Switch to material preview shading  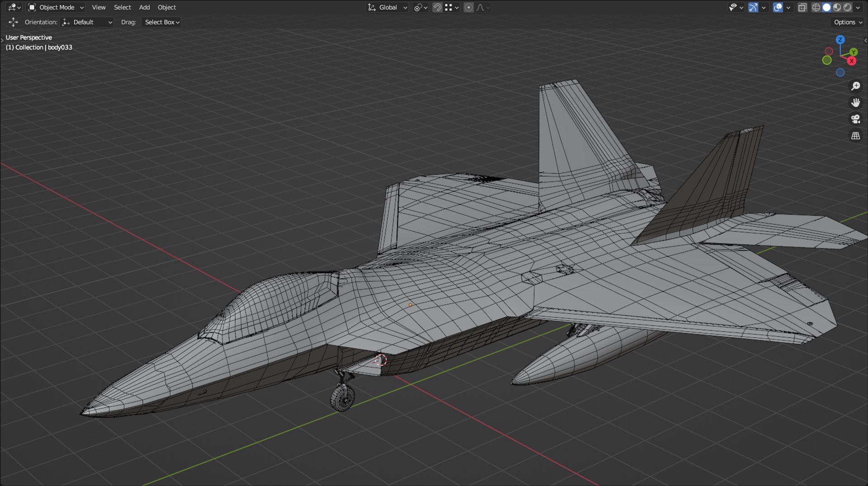837,7
